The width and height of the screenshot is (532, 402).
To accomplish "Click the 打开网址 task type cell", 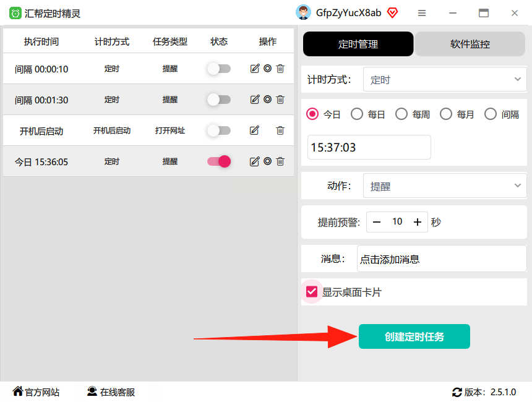I will (x=170, y=130).
